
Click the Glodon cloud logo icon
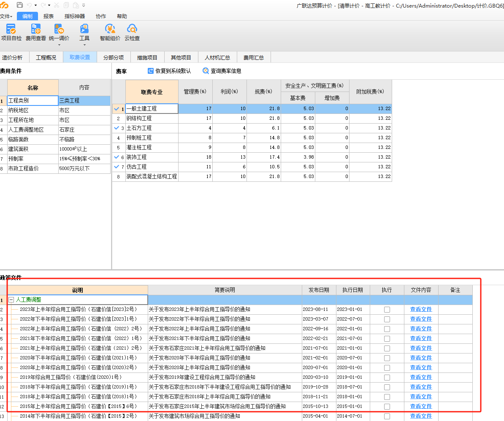5,5
